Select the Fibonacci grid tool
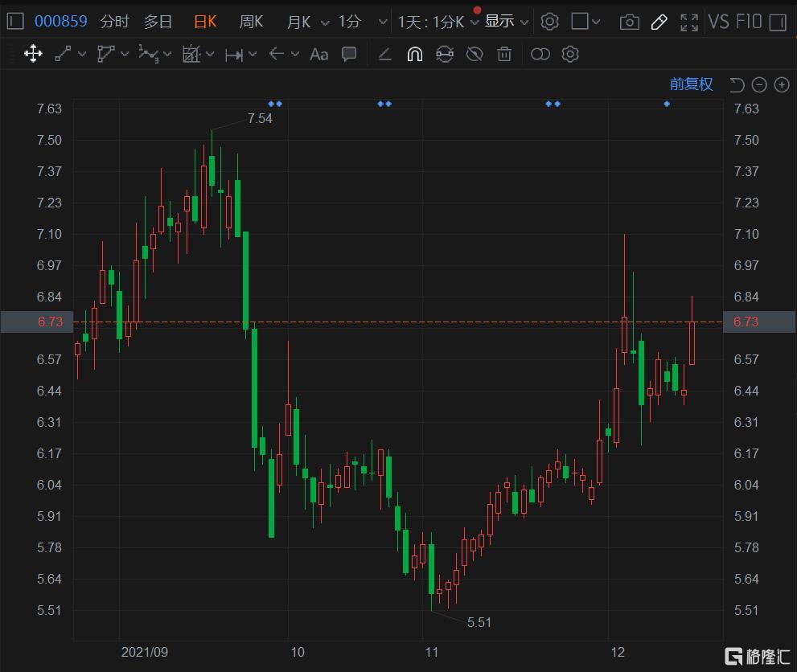797x672 pixels. pos(191,54)
